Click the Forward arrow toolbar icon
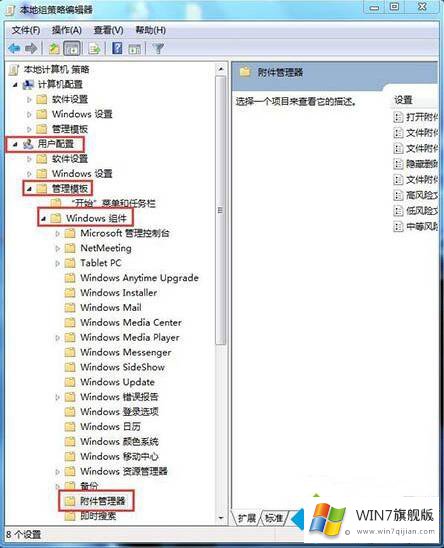The image size is (444, 548). [31, 48]
